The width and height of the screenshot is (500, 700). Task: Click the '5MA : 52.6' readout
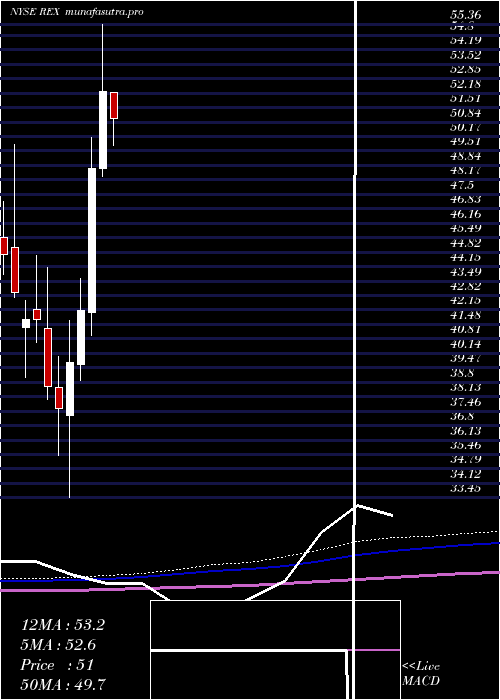pyautogui.click(x=59, y=645)
